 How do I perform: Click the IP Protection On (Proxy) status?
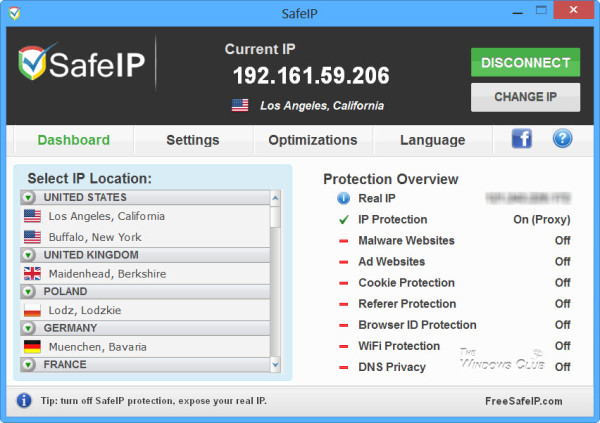pos(542,220)
